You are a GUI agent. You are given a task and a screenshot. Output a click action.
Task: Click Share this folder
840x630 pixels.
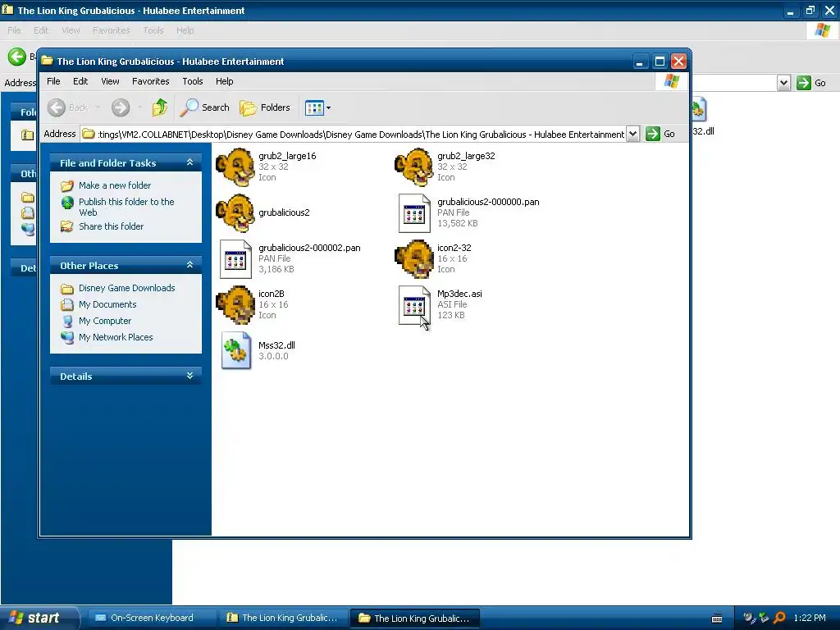111,226
